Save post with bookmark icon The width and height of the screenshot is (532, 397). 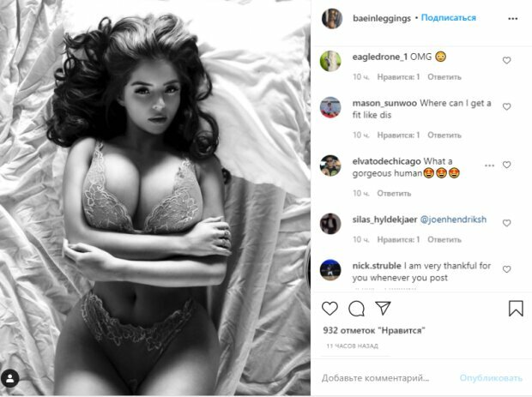(516, 309)
